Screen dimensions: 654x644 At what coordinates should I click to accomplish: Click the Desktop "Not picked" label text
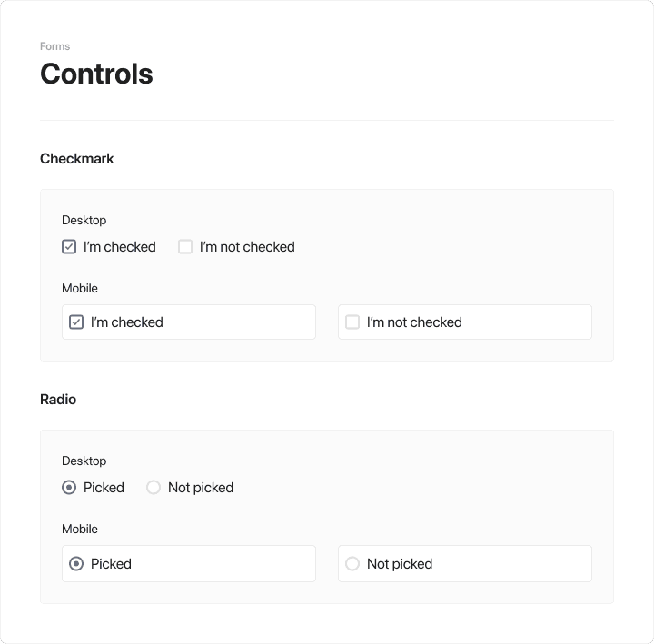coord(201,488)
